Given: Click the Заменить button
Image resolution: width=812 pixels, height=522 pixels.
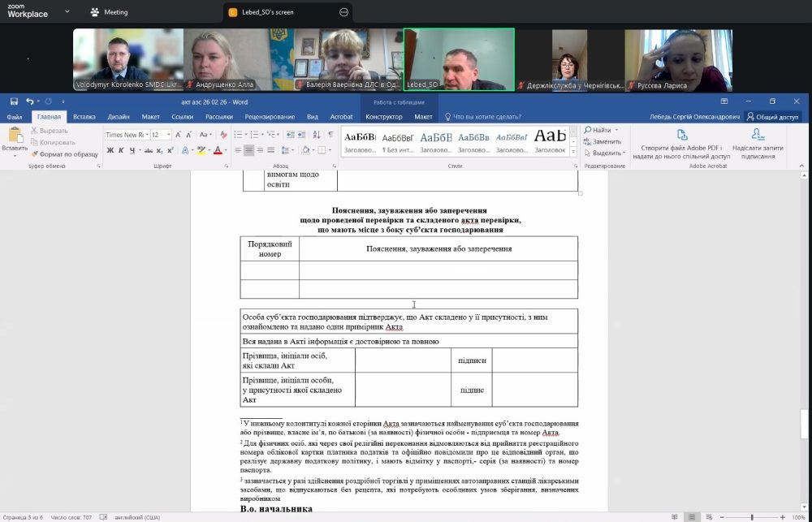Looking at the screenshot, I should point(605,141).
